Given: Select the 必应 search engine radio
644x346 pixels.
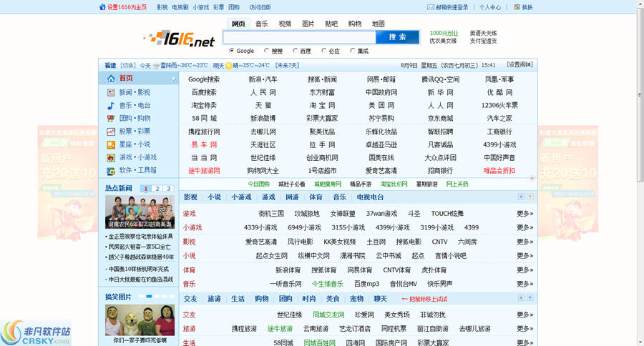Looking at the screenshot, I should coord(323,51).
